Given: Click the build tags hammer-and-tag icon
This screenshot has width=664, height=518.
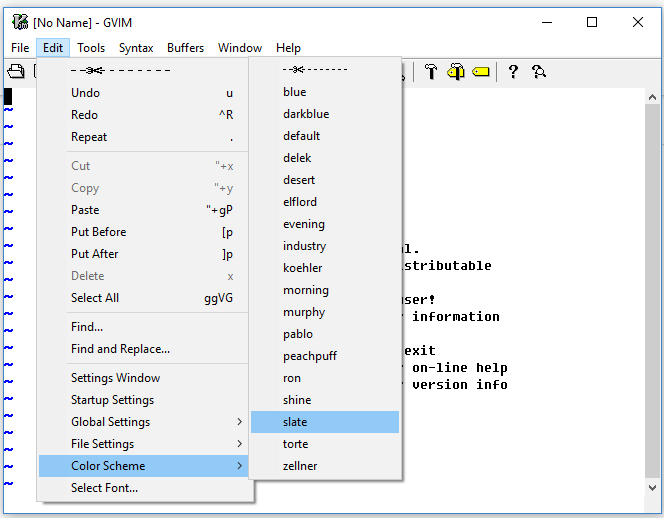Looking at the screenshot, I should coord(456,72).
